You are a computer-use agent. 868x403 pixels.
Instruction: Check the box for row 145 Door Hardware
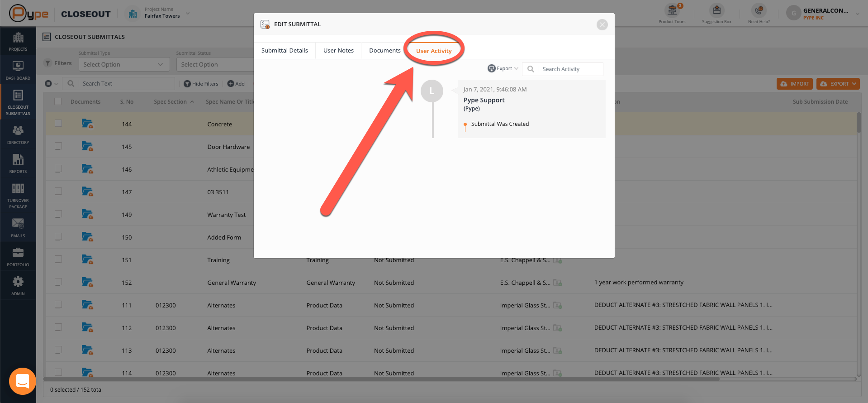point(58,146)
